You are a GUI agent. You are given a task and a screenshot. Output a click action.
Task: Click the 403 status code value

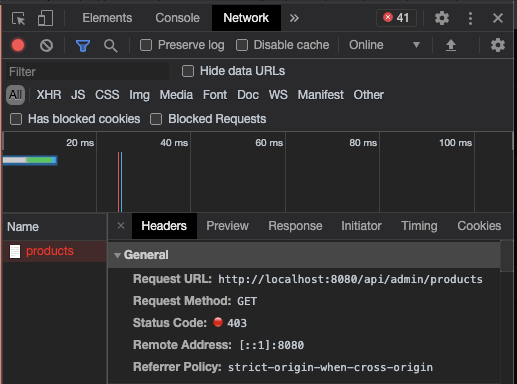pos(237,323)
